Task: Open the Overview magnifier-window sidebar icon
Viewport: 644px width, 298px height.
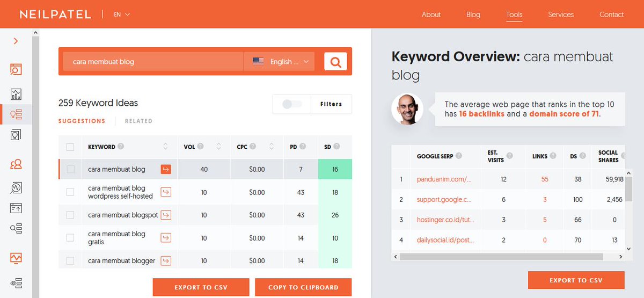Action: 16,69
